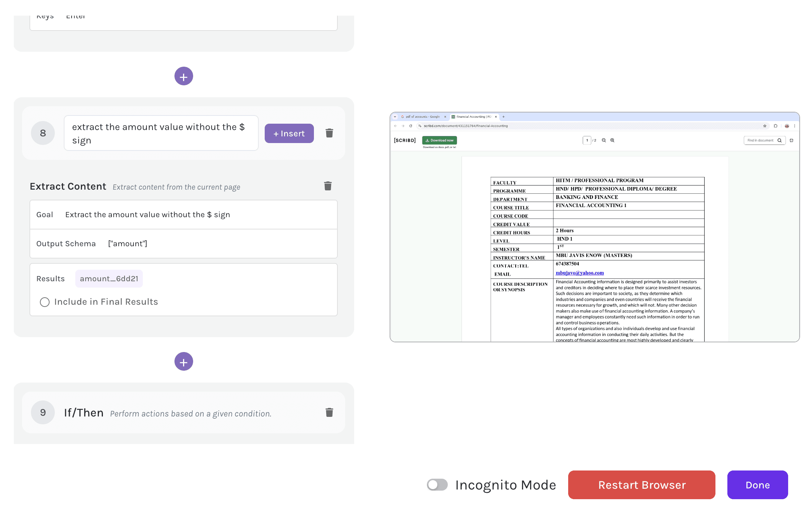The height and width of the screenshot is (526, 812).
Task: Edit the step 8 instruction text box
Action: click(x=161, y=133)
